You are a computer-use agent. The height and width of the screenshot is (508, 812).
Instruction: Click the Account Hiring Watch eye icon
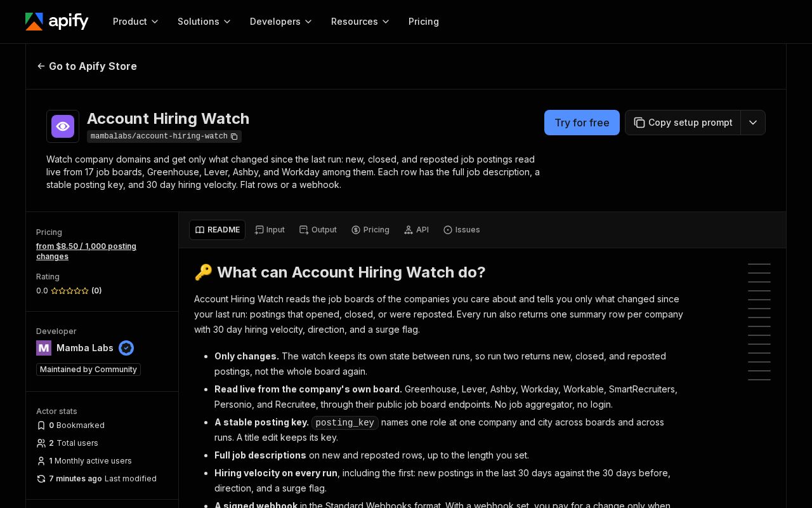tap(63, 126)
